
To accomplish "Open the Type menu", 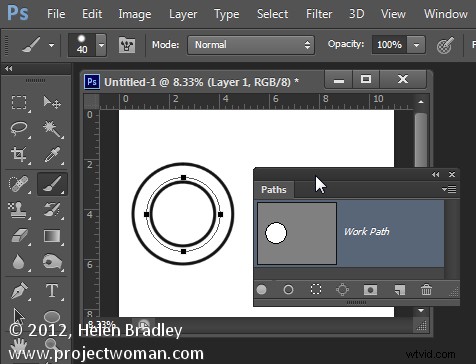I will click(227, 14).
